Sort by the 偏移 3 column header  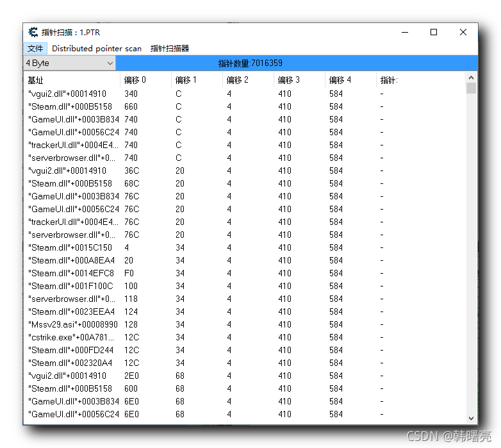pyautogui.click(x=299, y=80)
